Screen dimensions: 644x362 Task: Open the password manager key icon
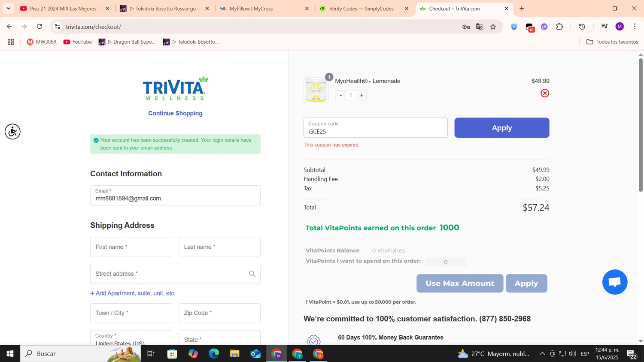point(466,27)
